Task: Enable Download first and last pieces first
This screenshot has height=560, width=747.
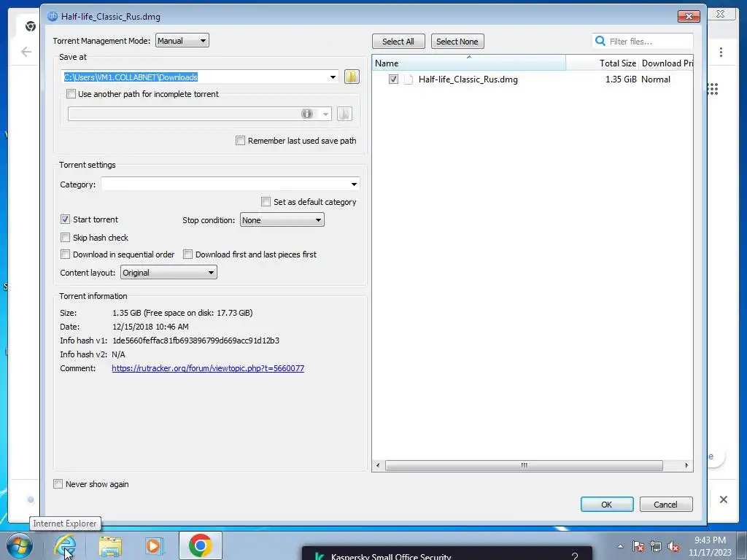Action: tap(187, 254)
